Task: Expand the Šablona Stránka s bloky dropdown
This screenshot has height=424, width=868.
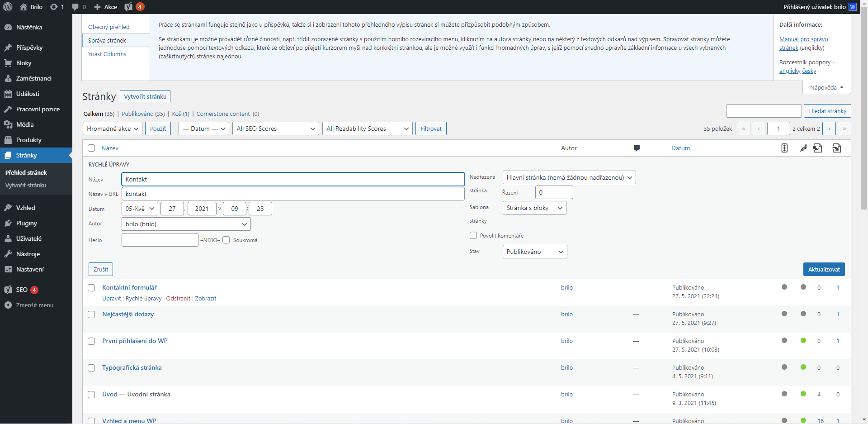Action: (534, 208)
